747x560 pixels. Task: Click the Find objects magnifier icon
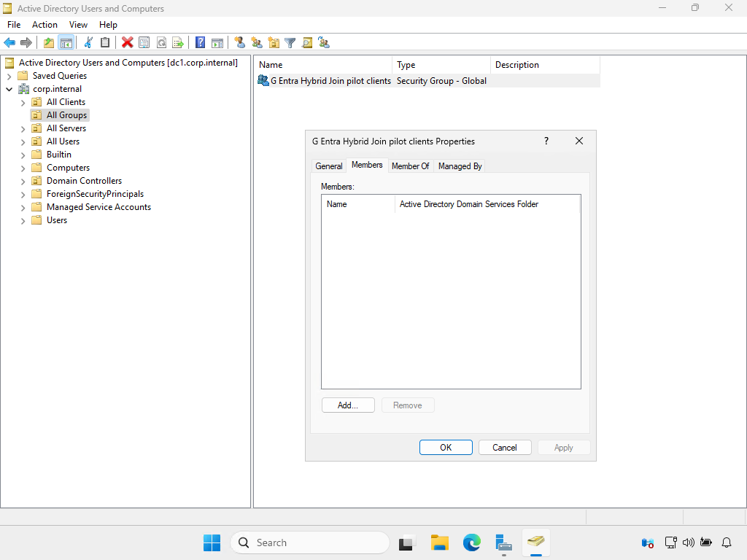(307, 43)
